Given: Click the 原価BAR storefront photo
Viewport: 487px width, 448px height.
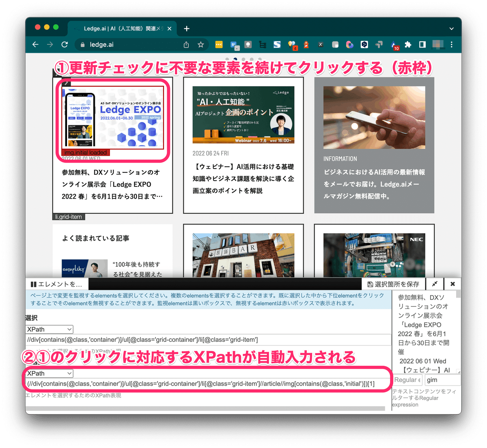Looking at the screenshot, I should [x=243, y=255].
